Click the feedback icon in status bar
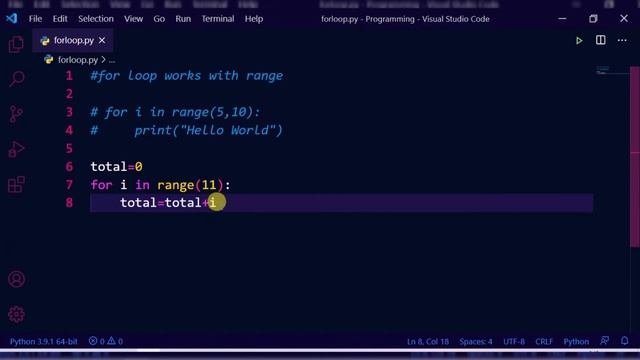The image size is (640, 360). (604, 341)
